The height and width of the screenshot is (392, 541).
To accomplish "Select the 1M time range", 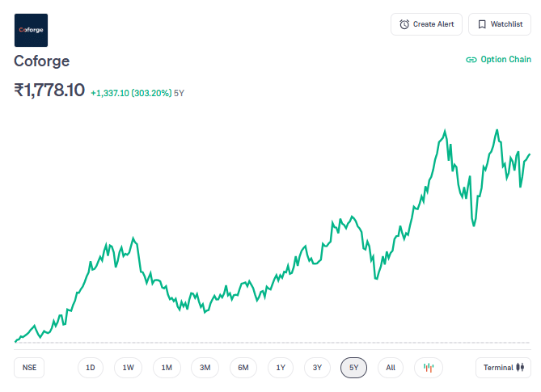I will coord(167,368).
